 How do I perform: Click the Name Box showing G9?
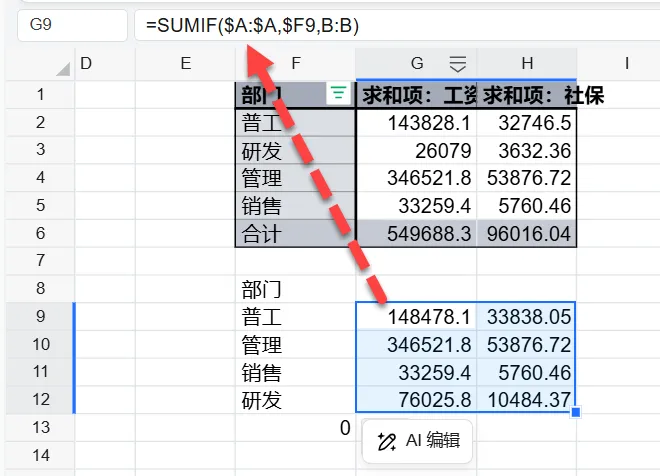(x=72, y=25)
